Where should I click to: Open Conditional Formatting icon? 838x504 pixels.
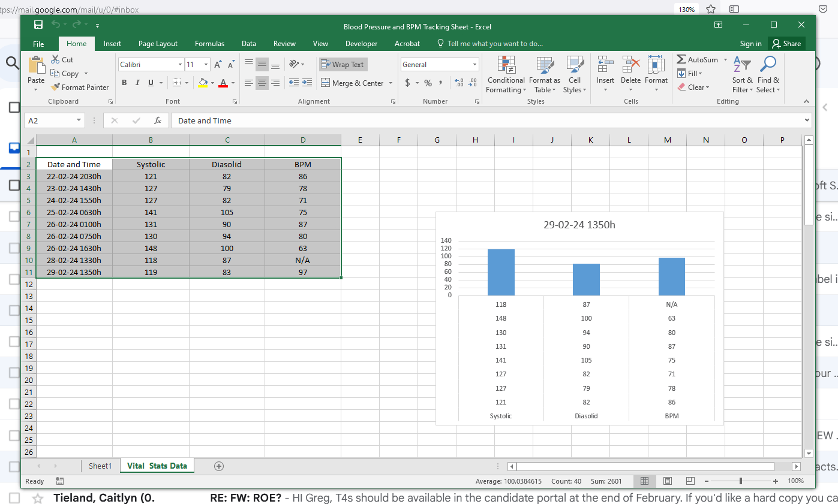506,64
